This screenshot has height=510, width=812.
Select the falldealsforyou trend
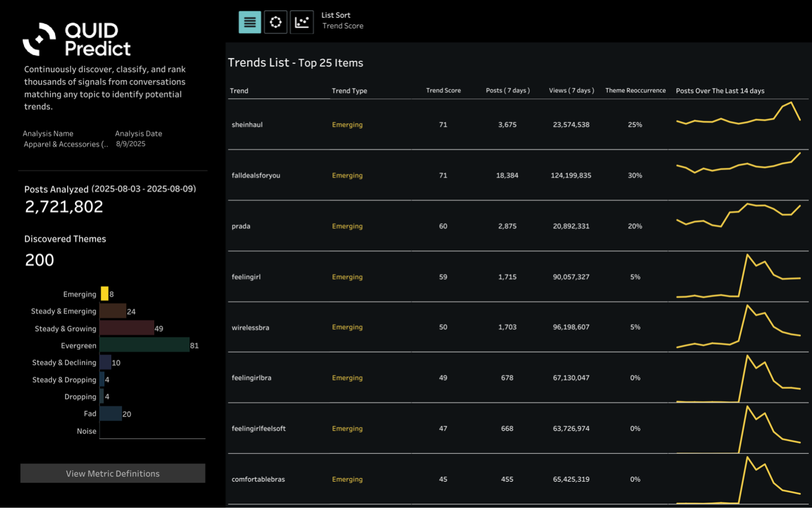point(256,175)
